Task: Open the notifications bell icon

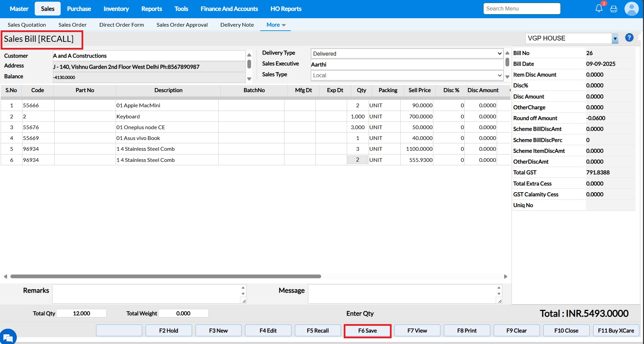Action: (x=599, y=9)
